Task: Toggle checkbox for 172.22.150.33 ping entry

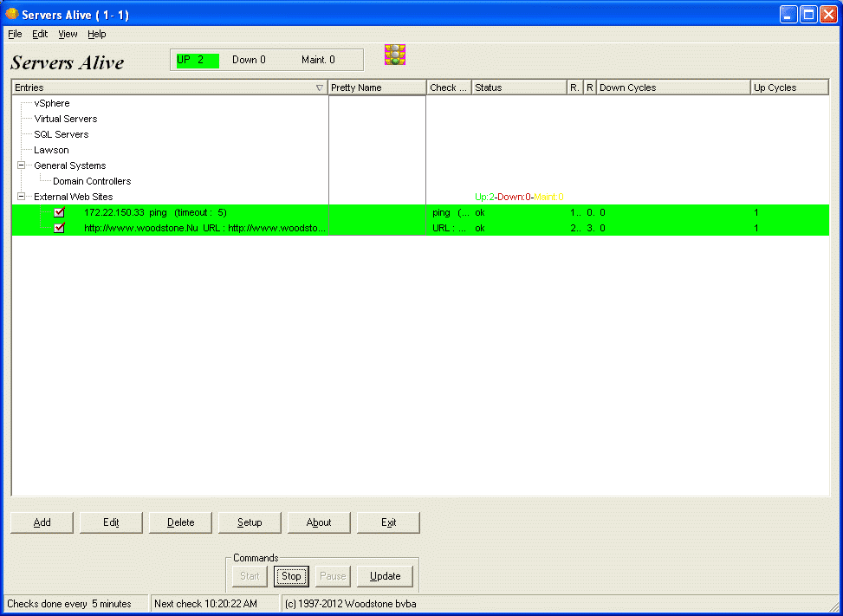Action: click(60, 212)
